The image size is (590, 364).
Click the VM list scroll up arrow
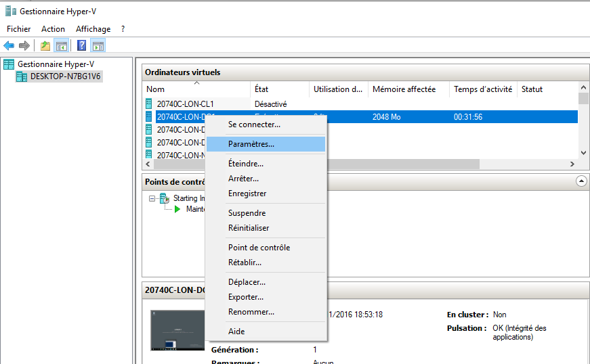click(x=583, y=87)
